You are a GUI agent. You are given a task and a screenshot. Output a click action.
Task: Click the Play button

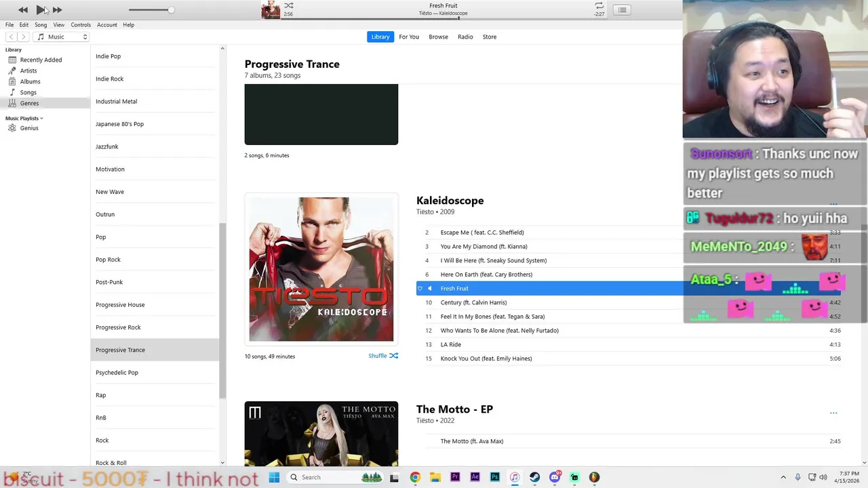click(x=40, y=9)
